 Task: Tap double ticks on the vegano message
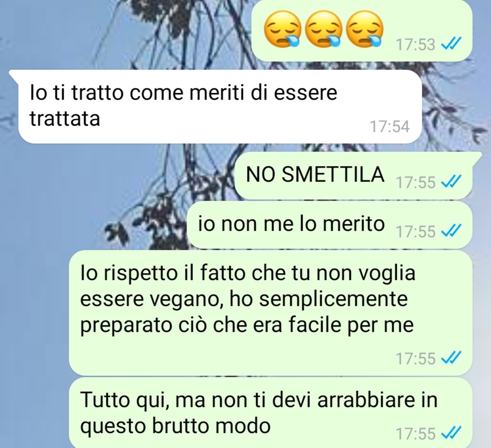pos(451,358)
